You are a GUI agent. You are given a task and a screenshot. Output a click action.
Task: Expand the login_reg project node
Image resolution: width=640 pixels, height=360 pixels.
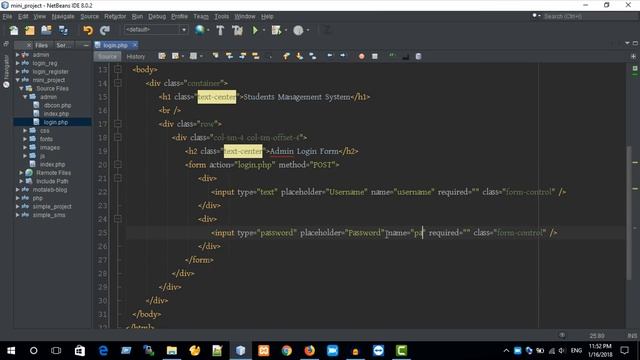coord(18,63)
